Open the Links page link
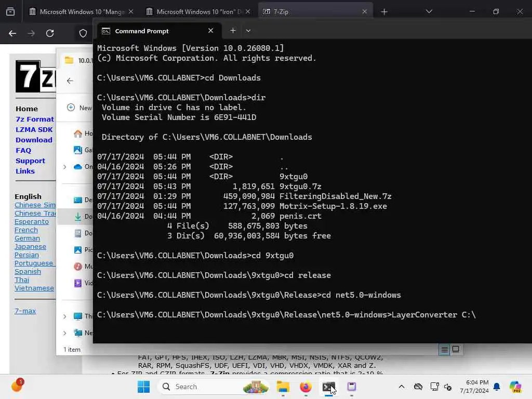 (25, 171)
